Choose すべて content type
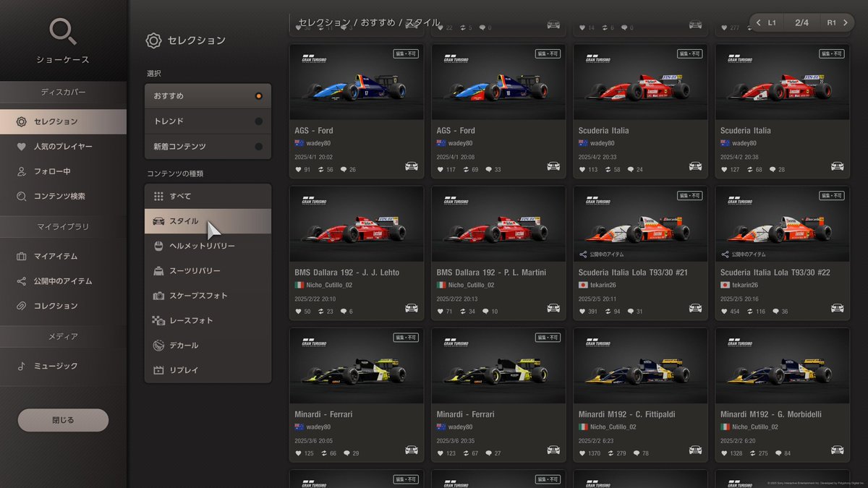Screen dimensions: 868x488 coord(208,196)
